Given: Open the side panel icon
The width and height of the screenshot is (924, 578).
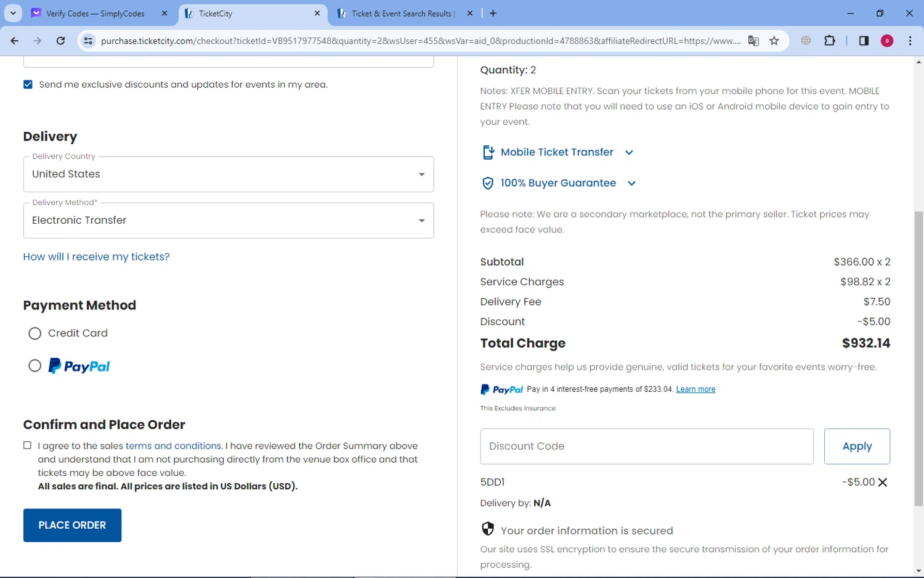Looking at the screenshot, I should point(864,41).
